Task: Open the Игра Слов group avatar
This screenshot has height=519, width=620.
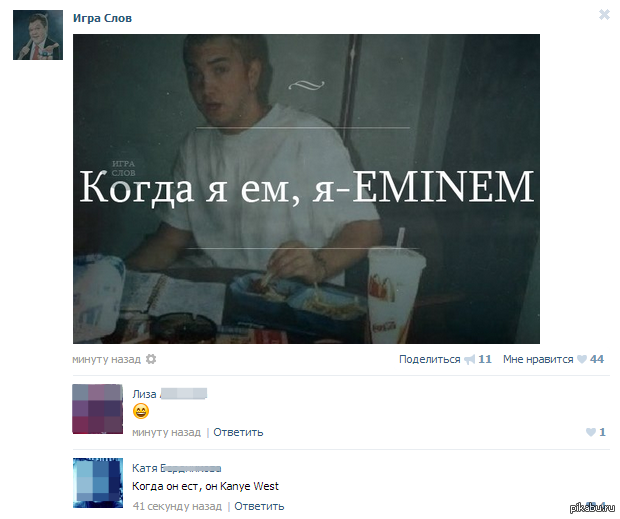Action: tap(38, 35)
